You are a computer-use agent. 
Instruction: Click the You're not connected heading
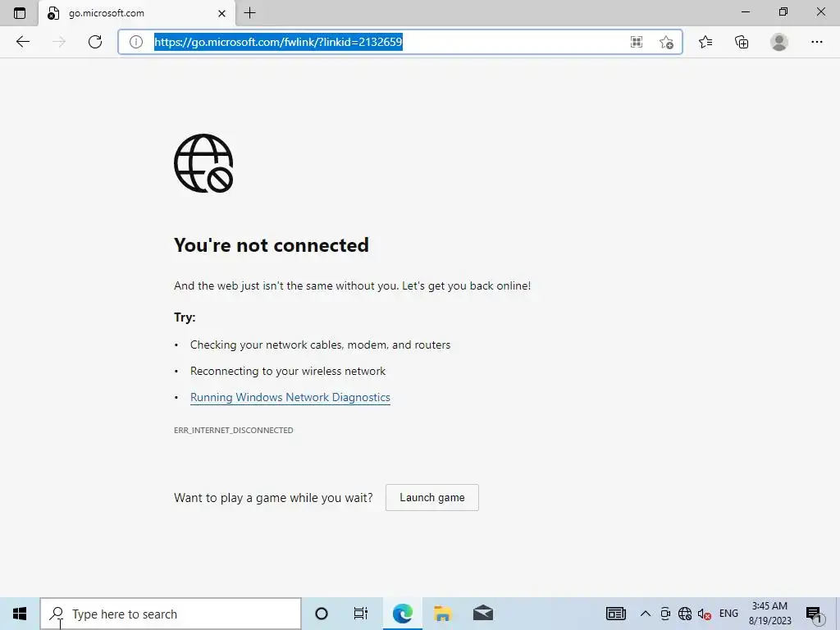tap(271, 244)
